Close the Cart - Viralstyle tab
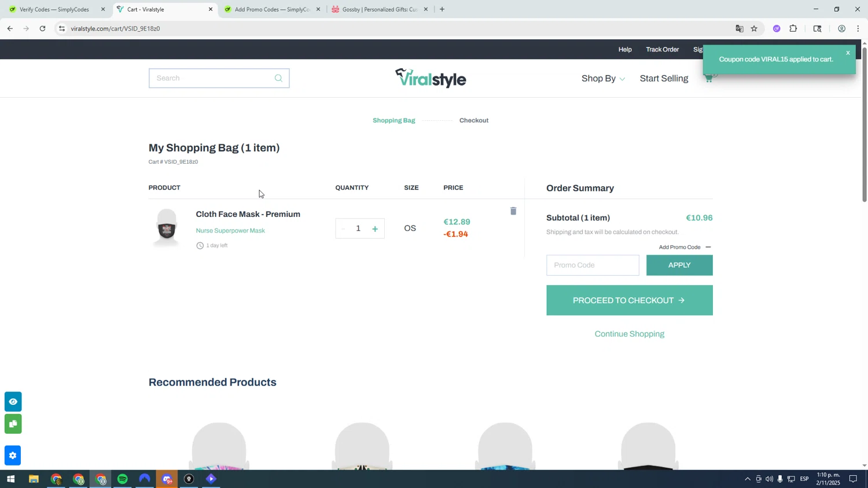Viewport: 868px width, 488px height. click(x=211, y=9)
